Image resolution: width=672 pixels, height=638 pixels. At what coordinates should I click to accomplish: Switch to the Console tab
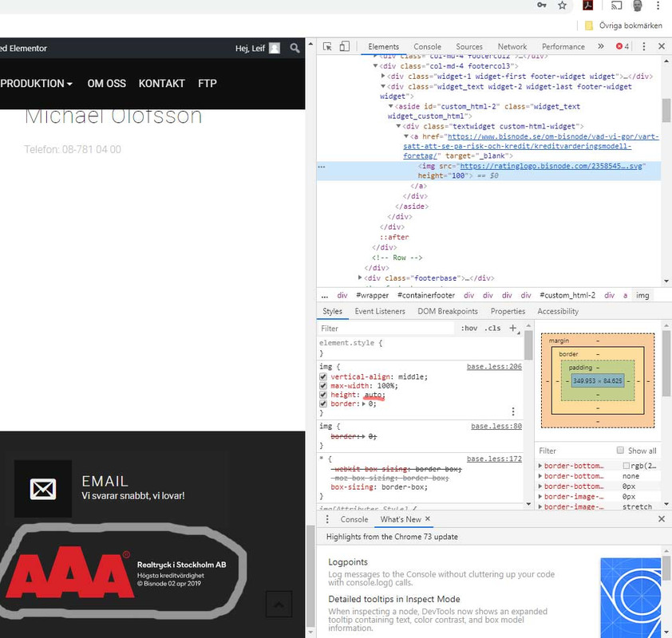click(427, 47)
